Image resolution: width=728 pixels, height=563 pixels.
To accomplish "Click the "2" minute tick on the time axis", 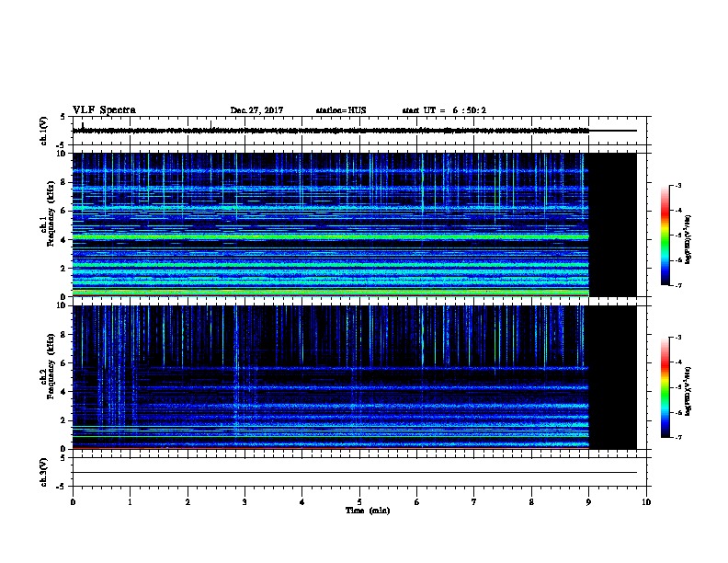I will pyautogui.click(x=188, y=502).
